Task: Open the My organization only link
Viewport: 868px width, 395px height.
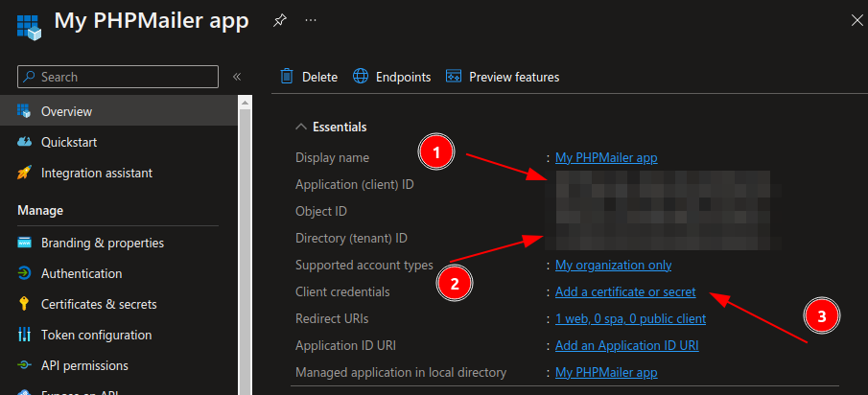Action: coord(614,265)
